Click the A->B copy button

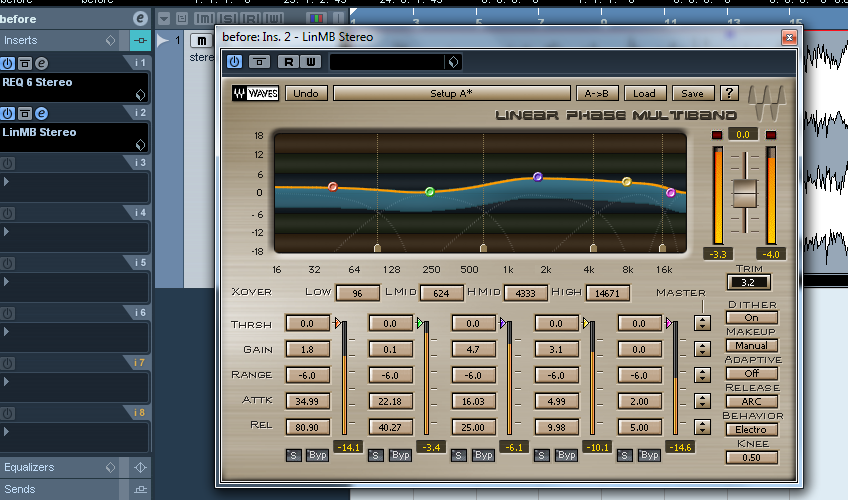tap(597, 94)
